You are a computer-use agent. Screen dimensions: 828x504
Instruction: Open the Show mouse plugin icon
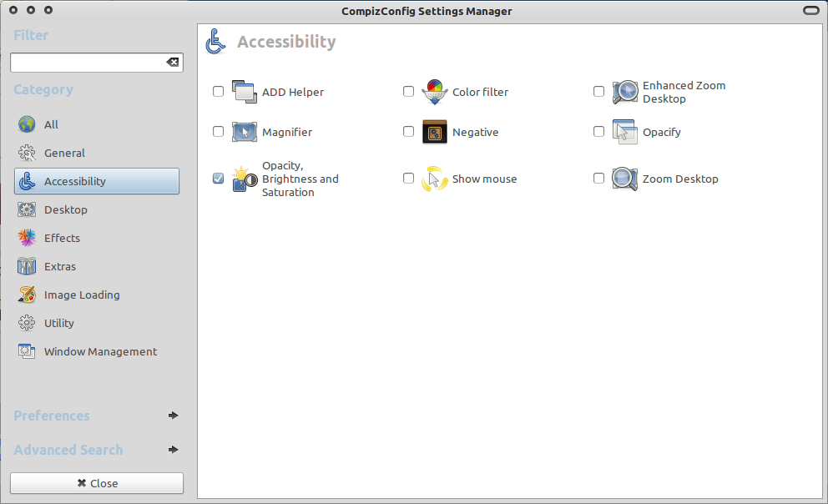click(x=434, y=179)
